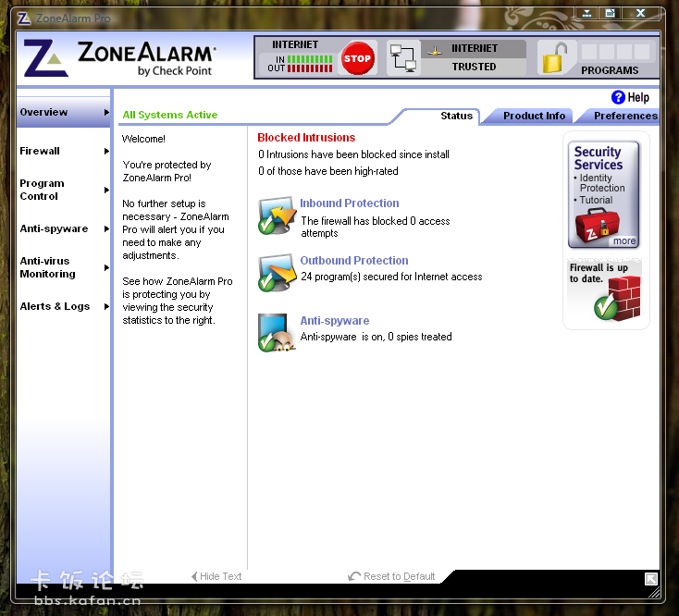Click Identity Protection in Security Services
The height and width of the screenshot is (616, 679).
[602, 183]
